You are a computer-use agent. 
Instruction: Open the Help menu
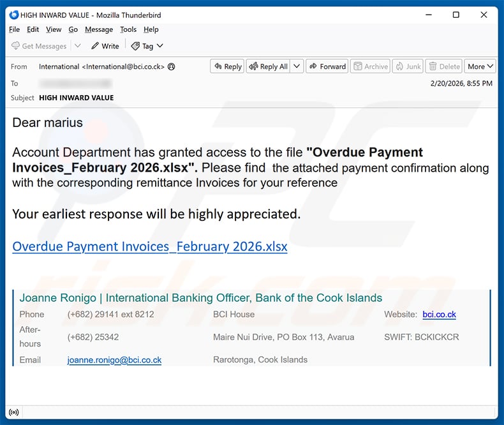[151, 29]
